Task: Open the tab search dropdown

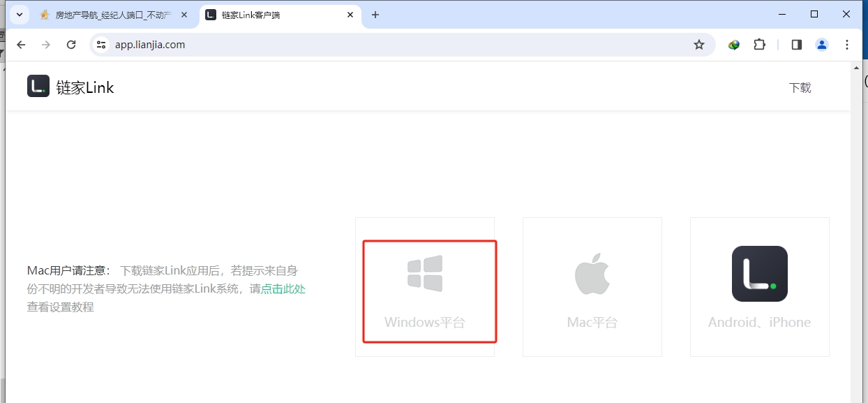Action: [19, 15]
